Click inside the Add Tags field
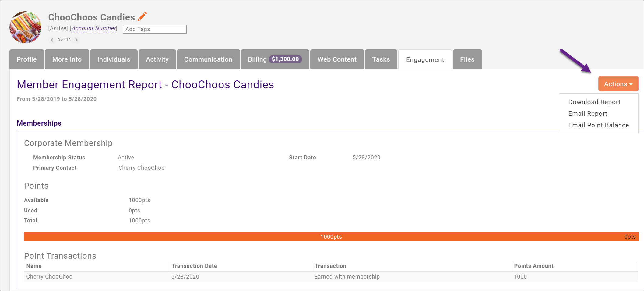This screenshot has width=644, height=291. coord(154,29)
